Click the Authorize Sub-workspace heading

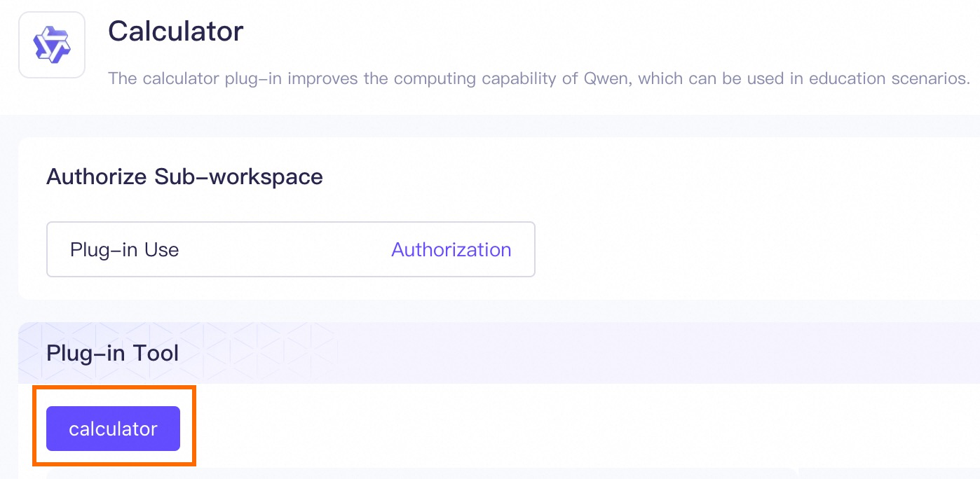point(184,176)
